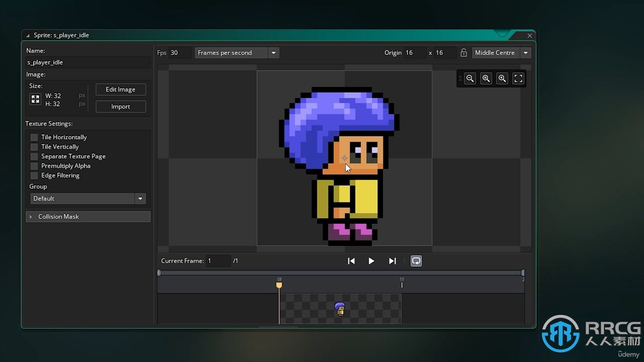Image resolution: width=644 pixels, height=362 pixels.
Task: Reset zoom with the middle magnifier icon
Action: click(x=486, y=78)
